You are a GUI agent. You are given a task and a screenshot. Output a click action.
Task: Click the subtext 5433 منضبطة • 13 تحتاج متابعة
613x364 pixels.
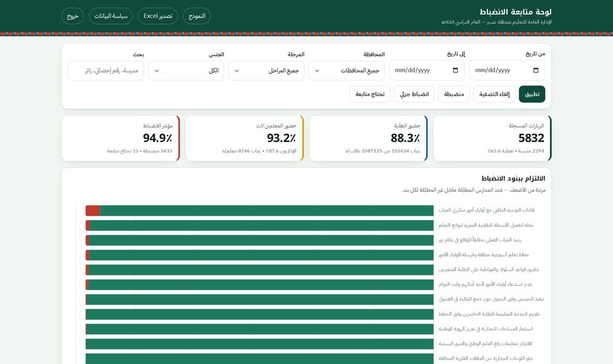coord(140,151)
